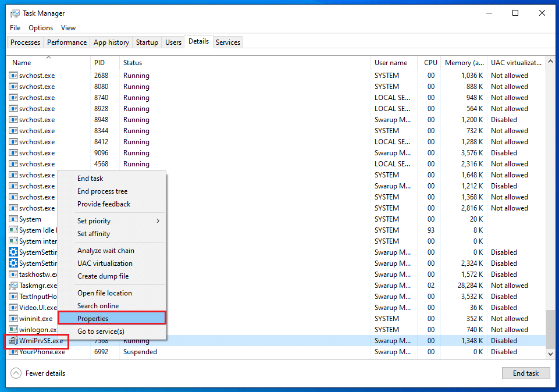
Task: Select Open file location
Action: [112, 293]
